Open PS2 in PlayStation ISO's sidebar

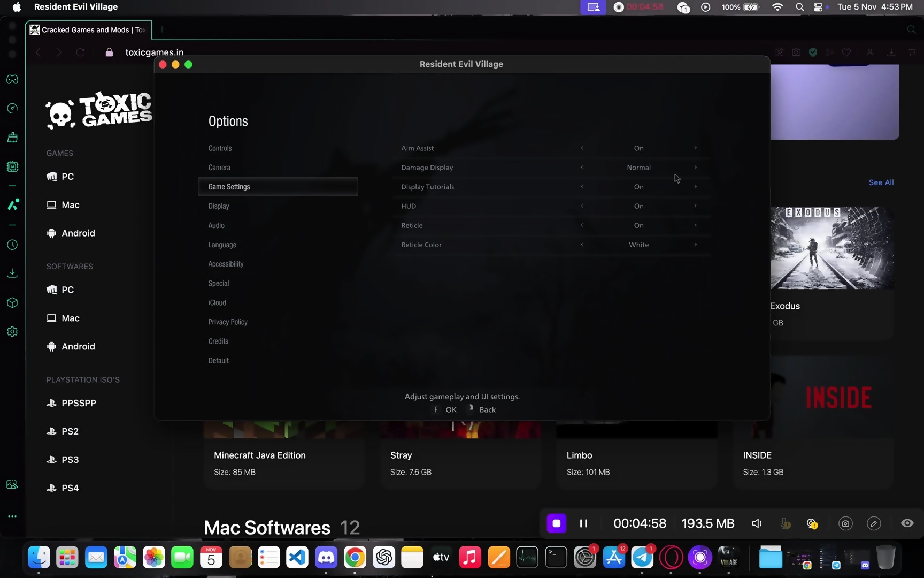[x=70, y=431]
